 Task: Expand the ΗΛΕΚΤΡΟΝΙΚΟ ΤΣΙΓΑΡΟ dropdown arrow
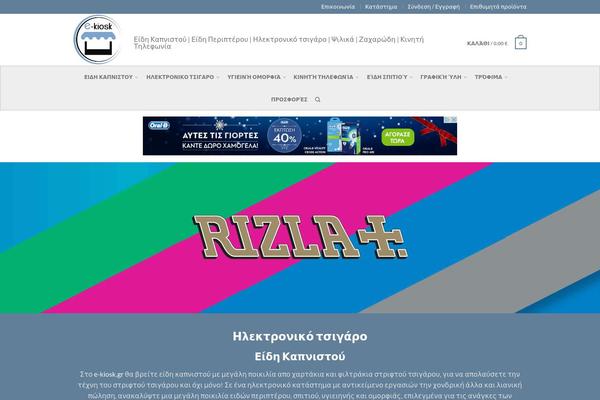pyautogui.click(x=218, y=77)
